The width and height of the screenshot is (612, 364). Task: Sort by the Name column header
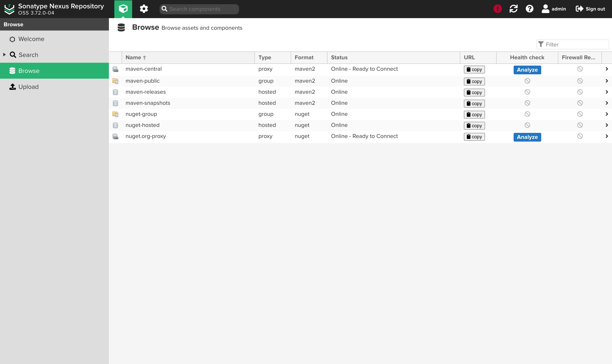tap(188, 58)
